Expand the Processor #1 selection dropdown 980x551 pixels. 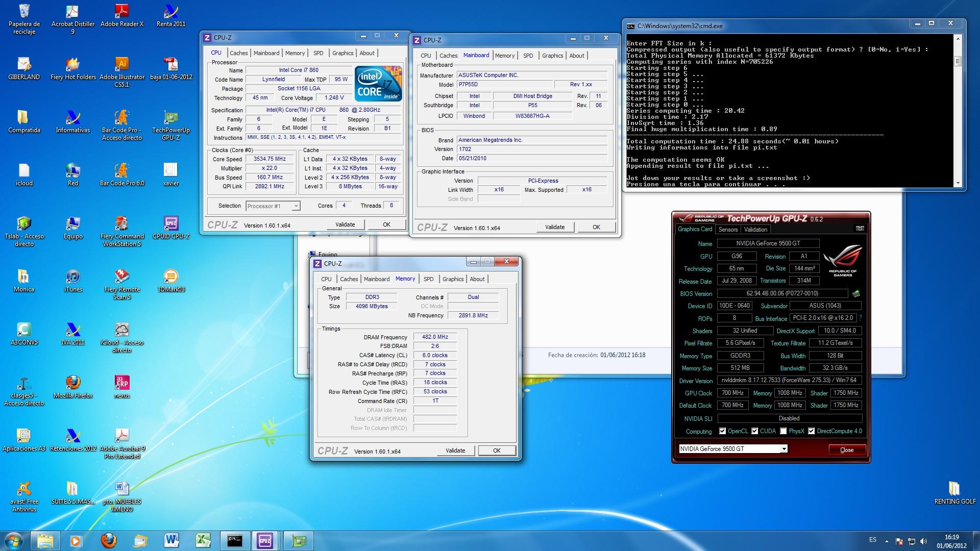point(296,206)
